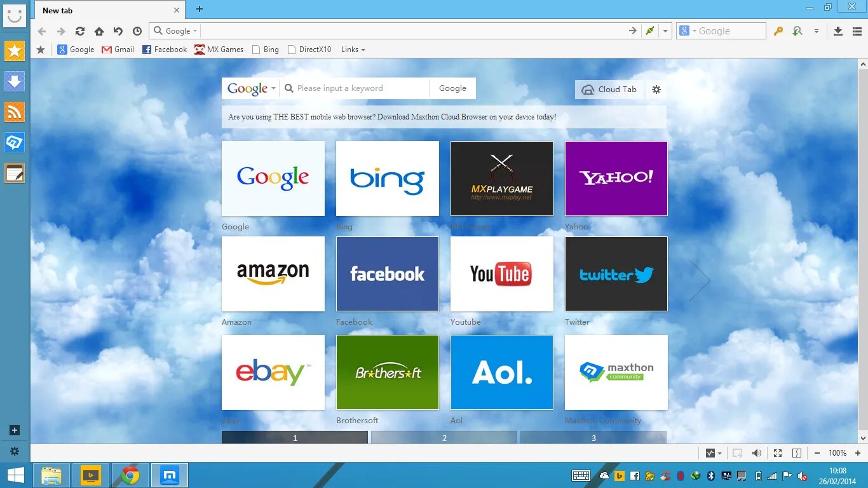Expand address bar history dropdown arrow
Viewport: 868px width, 488px height.
pyautogui.click(x=665, y=30)
